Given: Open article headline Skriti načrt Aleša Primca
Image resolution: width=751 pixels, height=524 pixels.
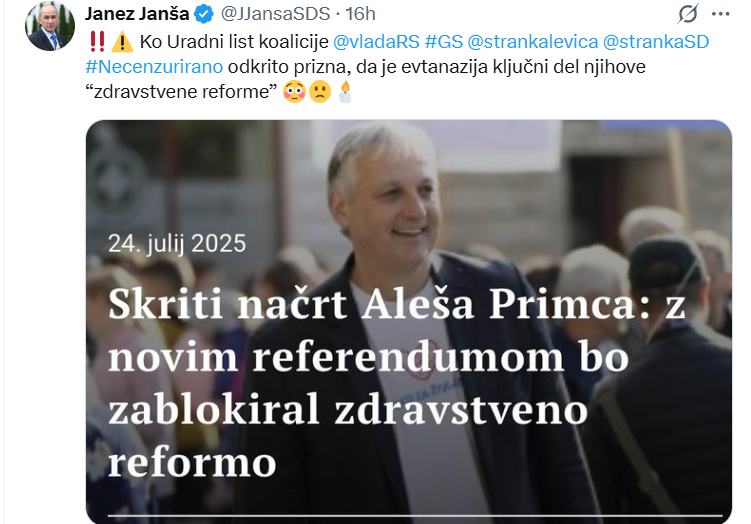Looking at the screenshot, I should pos(396,383).
